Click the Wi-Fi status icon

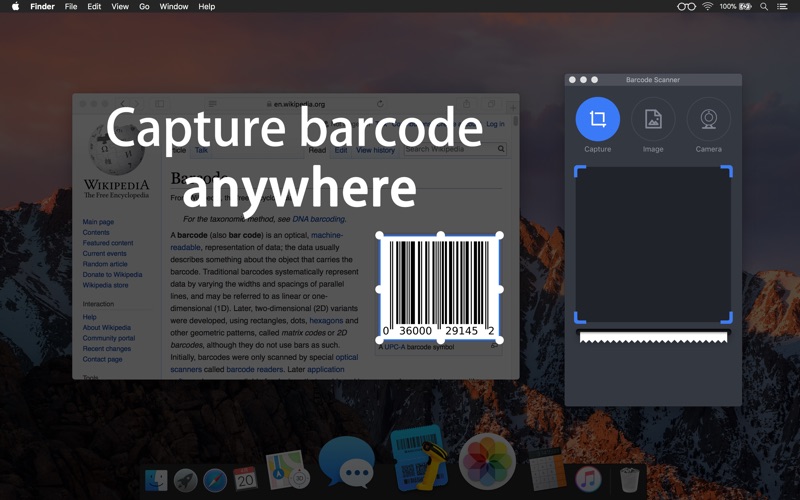707,6
